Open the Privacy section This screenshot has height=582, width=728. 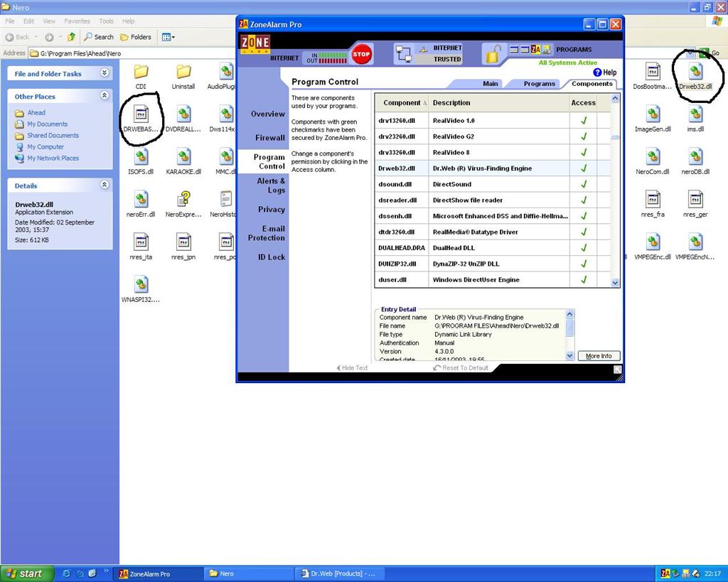point(271,210)
